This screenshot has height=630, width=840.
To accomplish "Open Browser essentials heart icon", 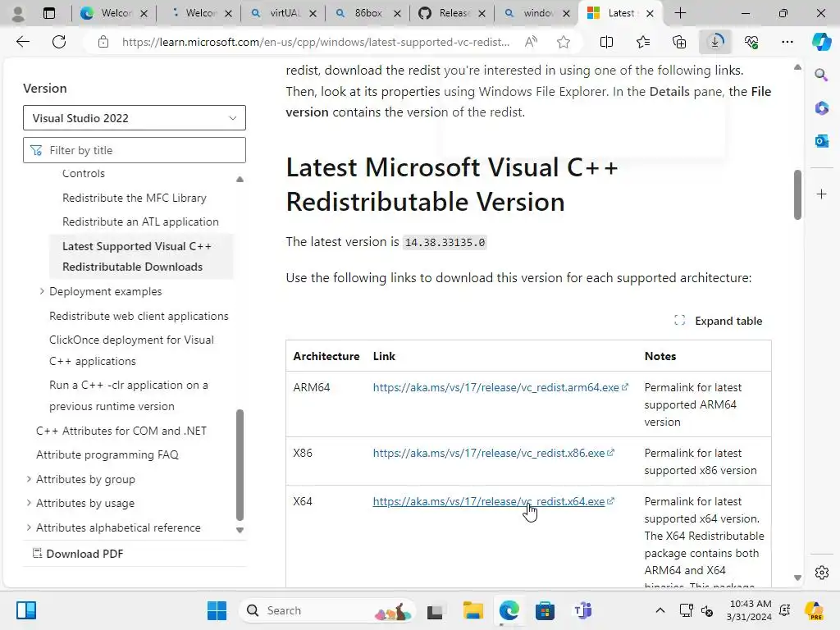I will tap(751, 42).
